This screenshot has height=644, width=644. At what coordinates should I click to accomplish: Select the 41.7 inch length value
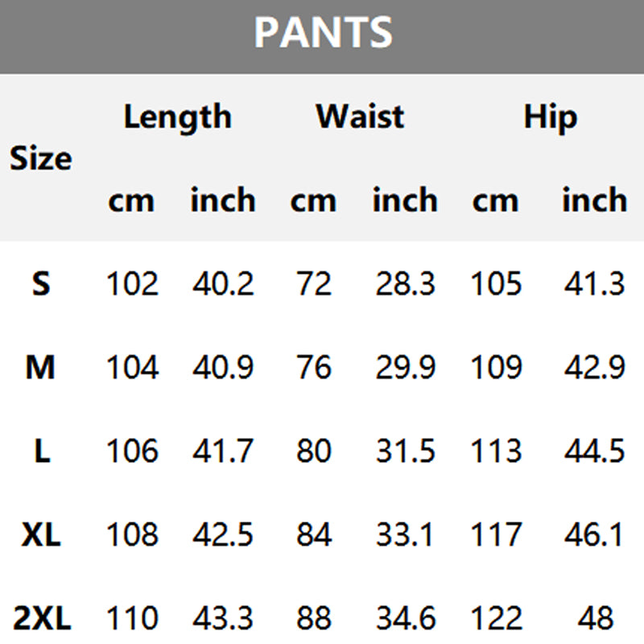coord(222,452)
